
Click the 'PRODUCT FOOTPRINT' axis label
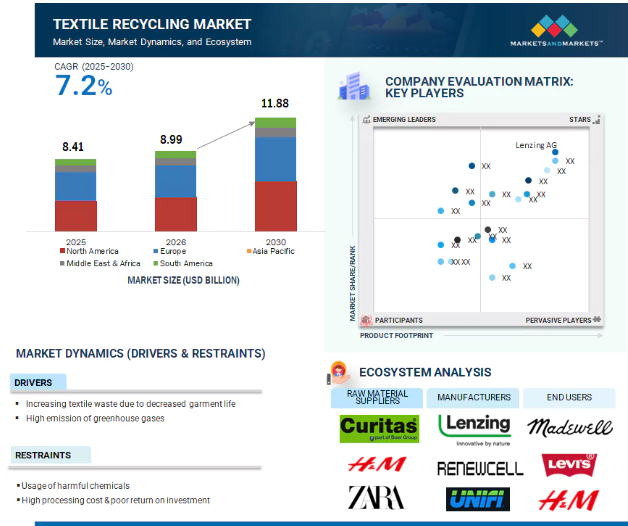(x=396, y=335)
